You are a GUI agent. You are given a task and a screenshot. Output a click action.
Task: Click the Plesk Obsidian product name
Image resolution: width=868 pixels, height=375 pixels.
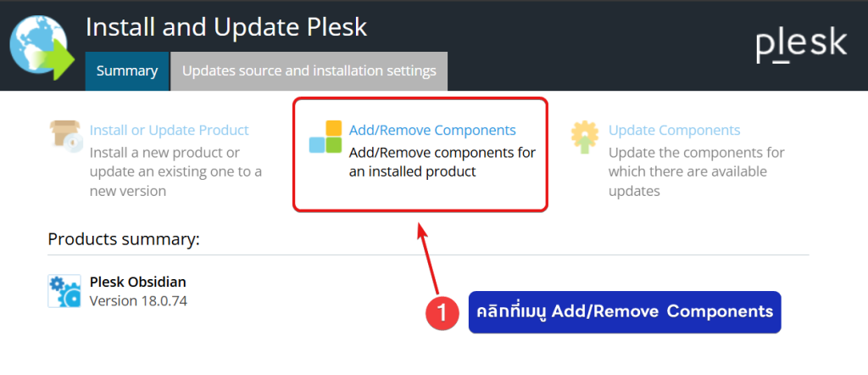click(137, 282)
